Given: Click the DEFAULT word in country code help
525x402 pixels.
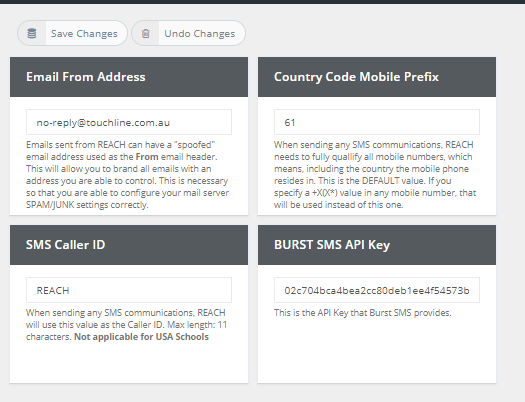Looking at the screenshot, I should tap(381, 181).
